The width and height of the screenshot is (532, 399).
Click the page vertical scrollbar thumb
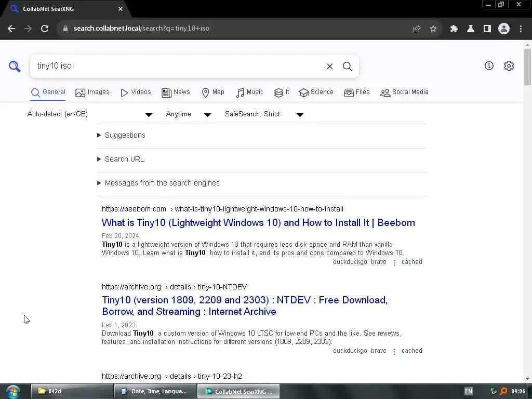(527, 67)
